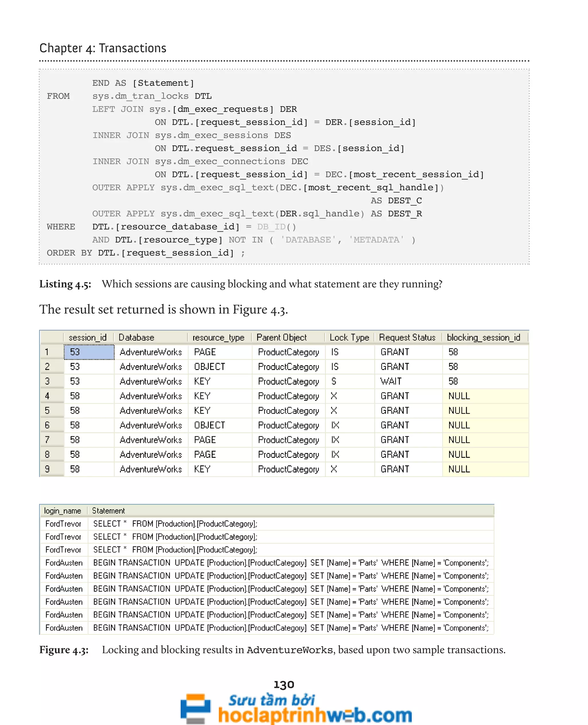Viewport: 588px width, 725px height.
Task: Click the 'END AS [Statement]' code line
Action: click(x=143, y=83)
